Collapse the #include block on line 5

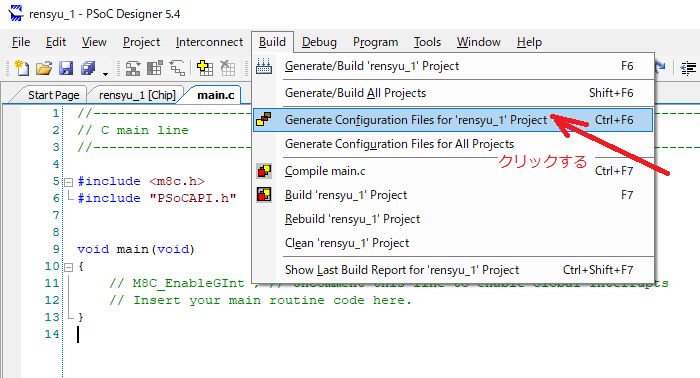pos(68,182)
